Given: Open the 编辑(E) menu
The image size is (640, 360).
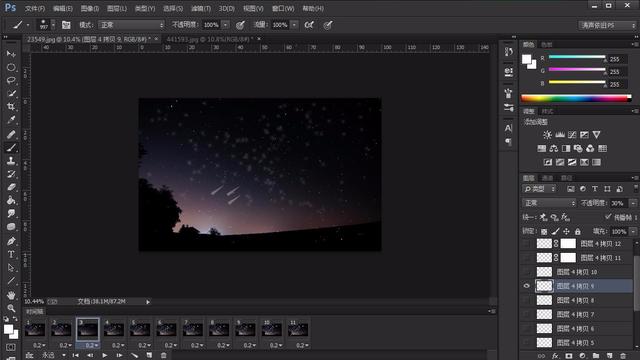Looking at the screenshot, I should pyautogui.click(x=62, y=8).
